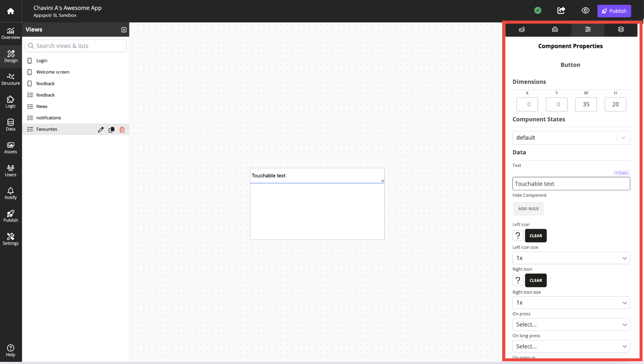Add a new view with plus icon

point(124,29)
